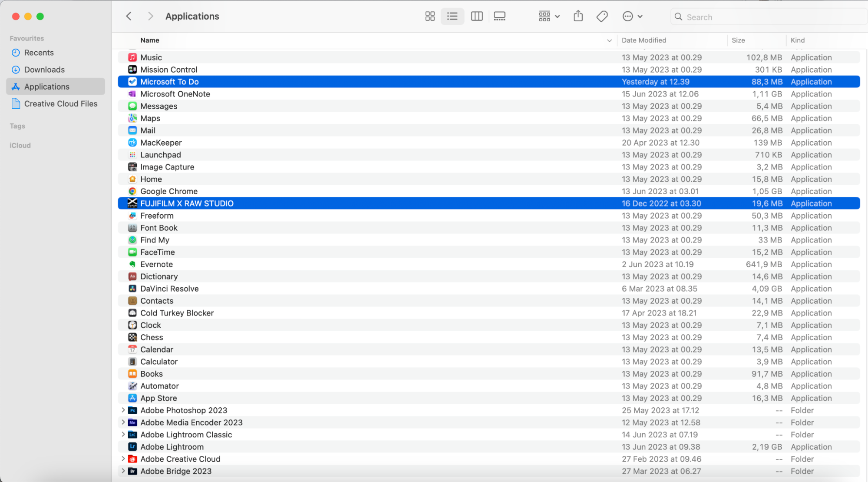Select the Dictionary application name
The height and width of the screenshot is (482, 868).
point(159,276)
